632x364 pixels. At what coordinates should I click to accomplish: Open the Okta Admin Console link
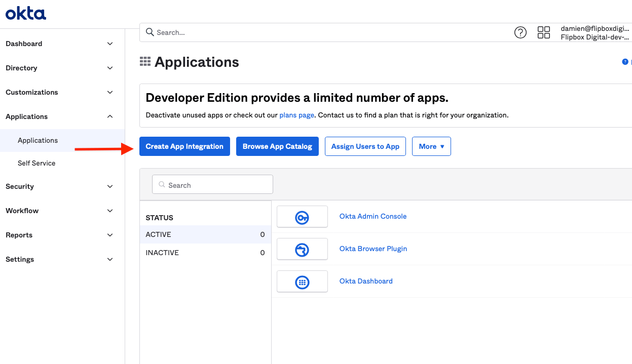point(373,216)
